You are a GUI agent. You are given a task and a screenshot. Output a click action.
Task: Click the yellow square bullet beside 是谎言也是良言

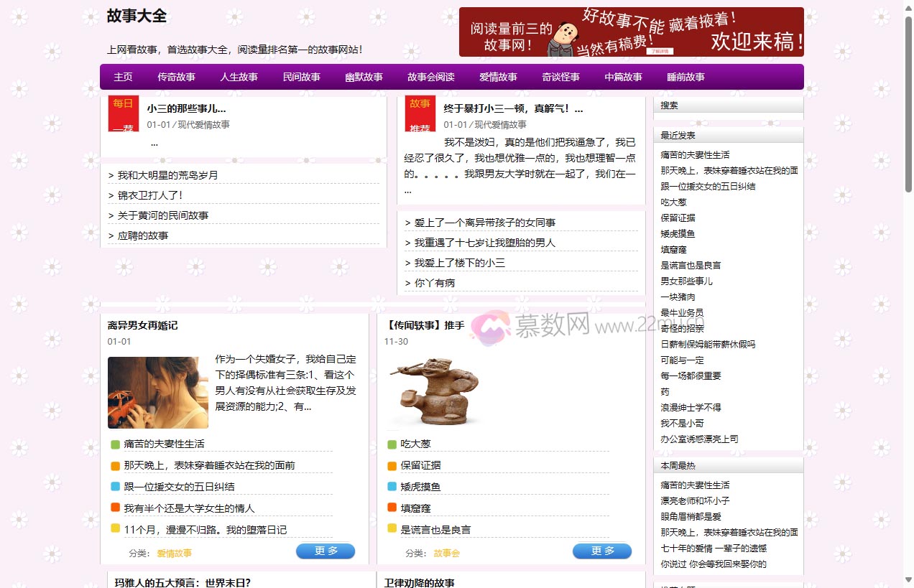tap(392, 529)
